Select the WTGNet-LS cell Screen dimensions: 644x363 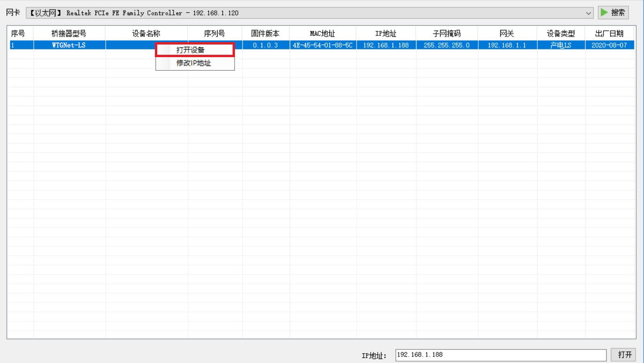tap(69, 45)
